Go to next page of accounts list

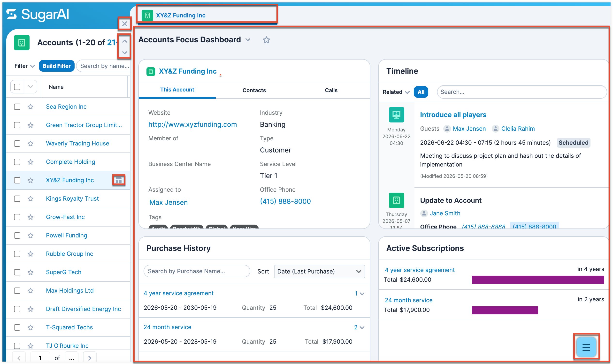tap(90, 358)
